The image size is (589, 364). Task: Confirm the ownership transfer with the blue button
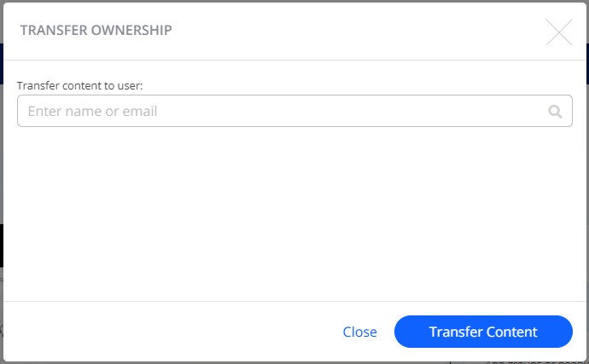(x=483, y=332)
